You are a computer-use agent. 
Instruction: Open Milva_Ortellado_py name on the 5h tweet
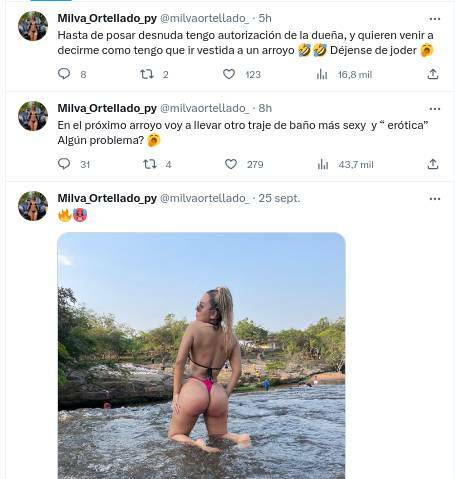pyautogui.click(x=107, y=18)
